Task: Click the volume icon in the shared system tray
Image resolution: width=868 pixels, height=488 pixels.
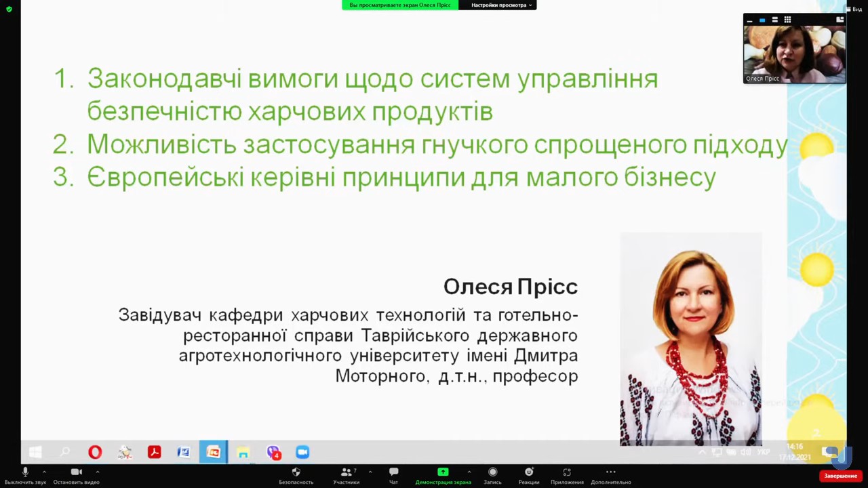Action: pyautogui.click(x=746, y=452)
